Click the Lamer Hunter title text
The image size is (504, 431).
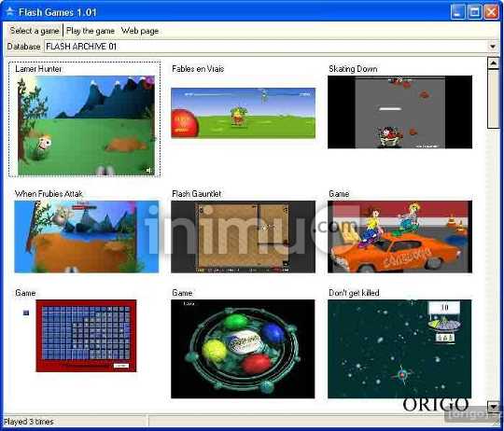(38, 69)
